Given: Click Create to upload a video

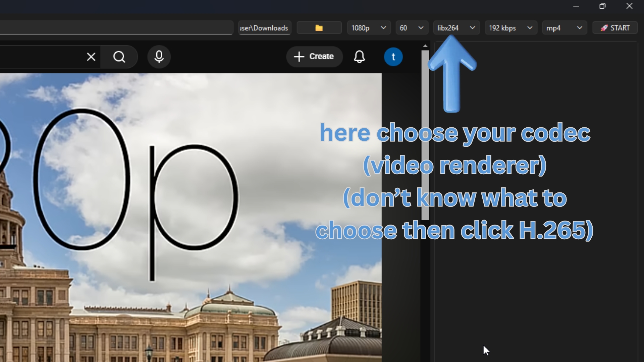Looking at the screenshot, I should point(314,57).
